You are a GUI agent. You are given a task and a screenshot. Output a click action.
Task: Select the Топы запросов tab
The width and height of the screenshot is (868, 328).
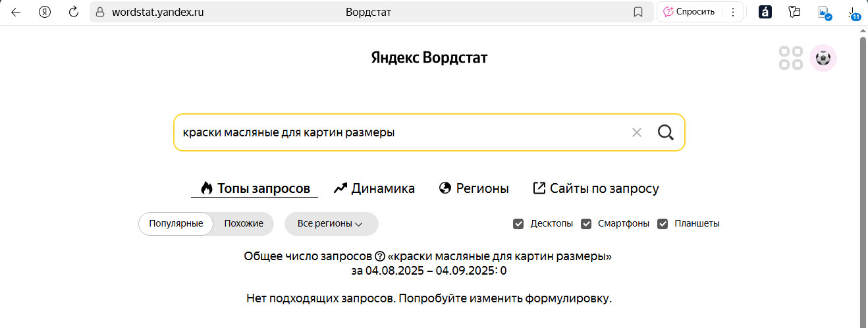(x=255, y=188)
